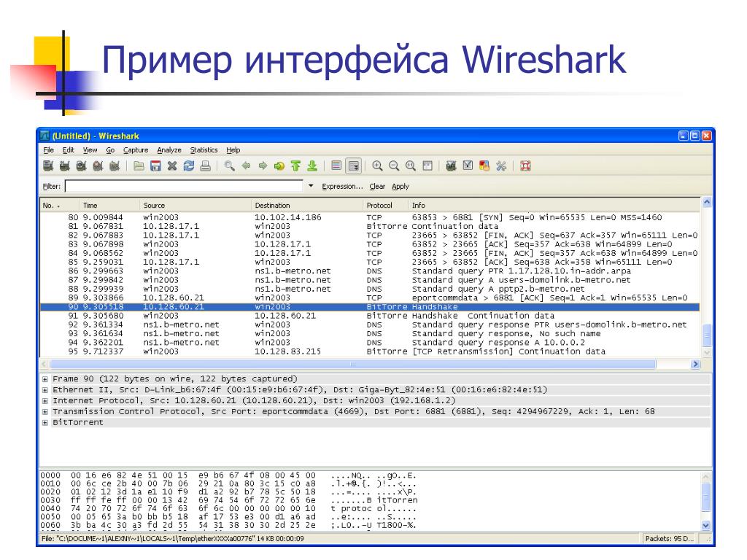Go back in packet history
Screen dimensions: 747x560
[x=246, y=166]
